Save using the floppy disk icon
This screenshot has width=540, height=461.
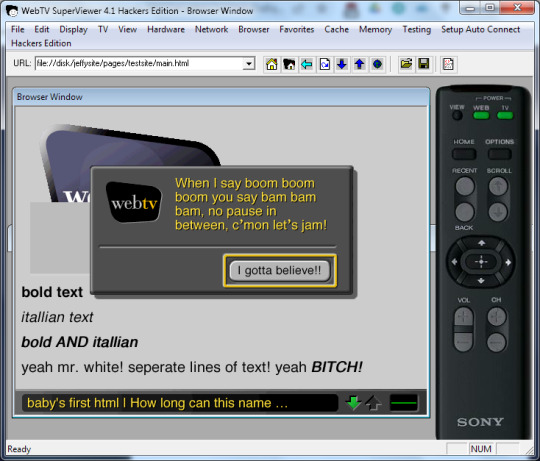pos(424,64)
